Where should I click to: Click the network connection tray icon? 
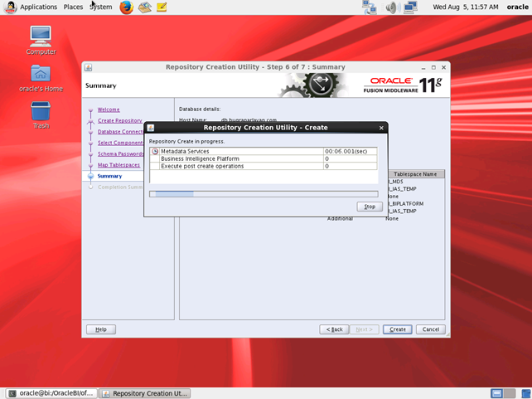[370, 7]
